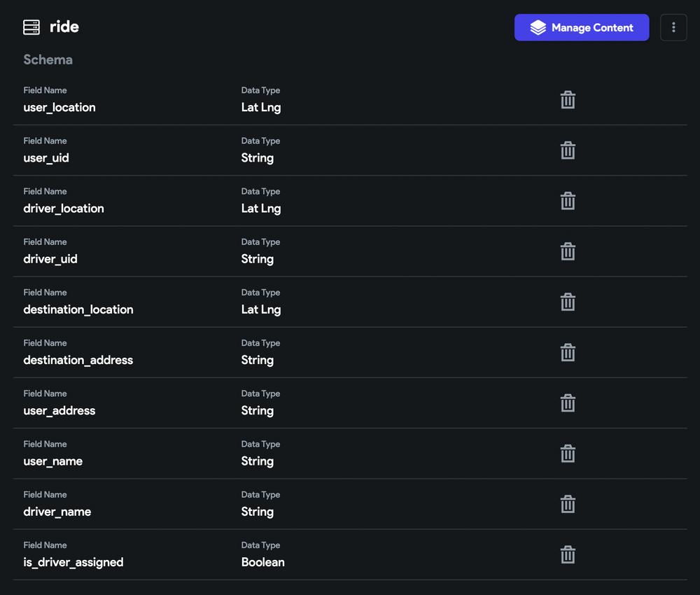This screenshot has width=700, height=595.
Task: Click the driver_uid field name
Action: (50, 259)
